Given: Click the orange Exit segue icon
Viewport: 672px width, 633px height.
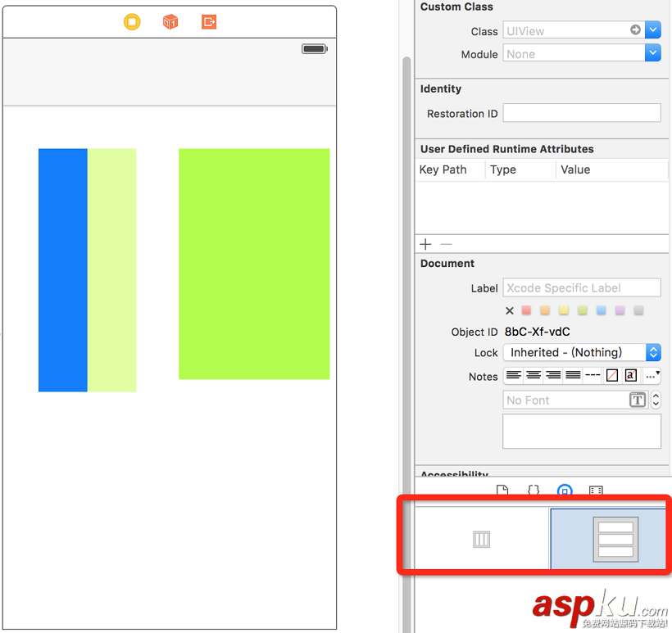Looking at the screenshot, I should (x=208, y=22).
